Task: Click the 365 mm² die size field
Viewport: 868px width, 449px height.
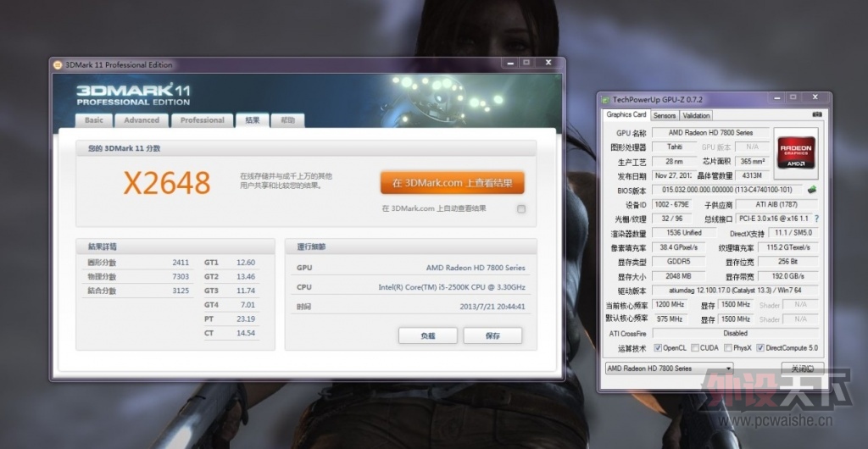Action: 753,162
